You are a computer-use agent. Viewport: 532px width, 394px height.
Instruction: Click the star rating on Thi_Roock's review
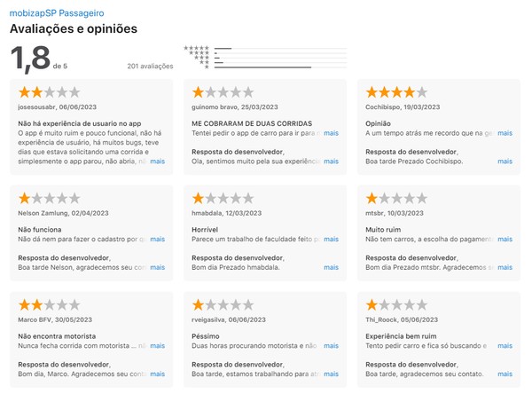(x=396, y=304)
